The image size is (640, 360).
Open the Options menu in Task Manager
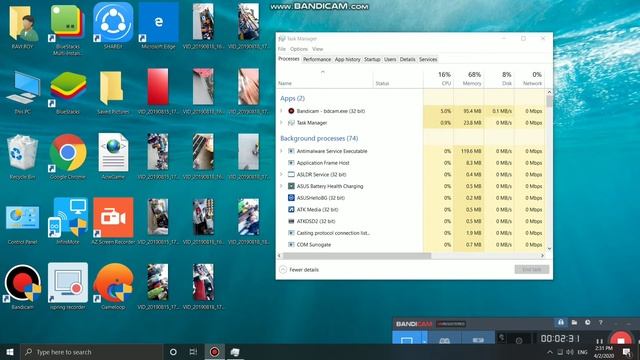point(299,49)
